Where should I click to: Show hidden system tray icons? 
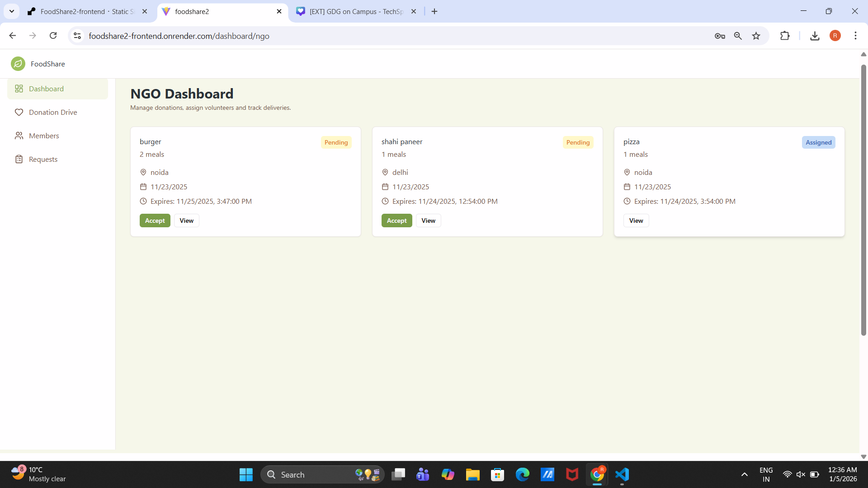pyautogui.click(x=744, y=474)
